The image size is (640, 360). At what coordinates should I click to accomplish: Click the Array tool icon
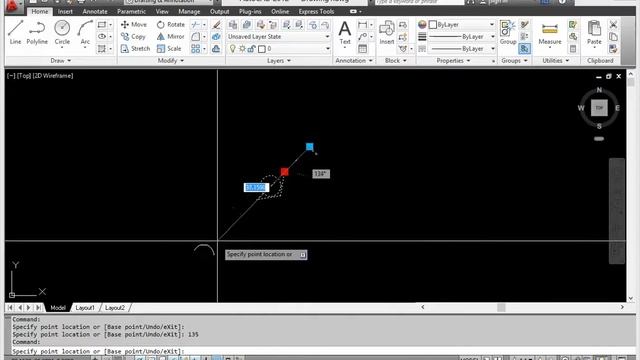[x=196, y=49]
